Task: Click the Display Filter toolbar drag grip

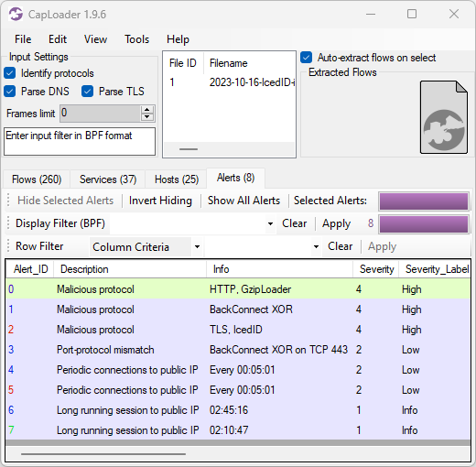Action: (x=8, y=223)
